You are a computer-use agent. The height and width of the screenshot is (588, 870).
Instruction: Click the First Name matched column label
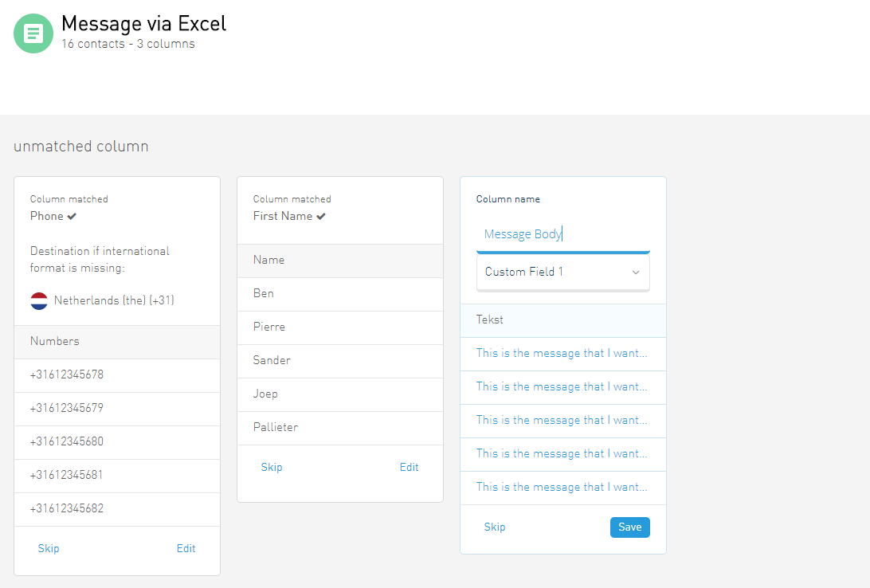click(282, 217)
